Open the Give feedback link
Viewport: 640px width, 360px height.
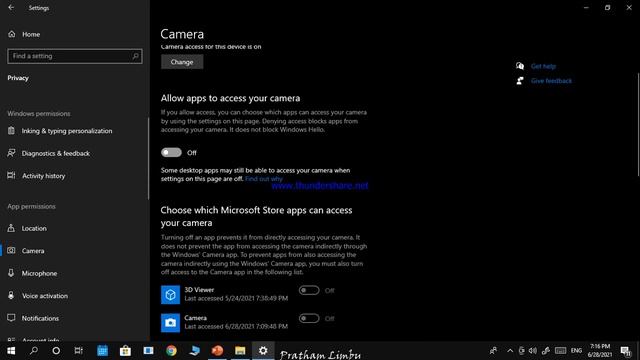pyautogui.click(x=551, y=81)
